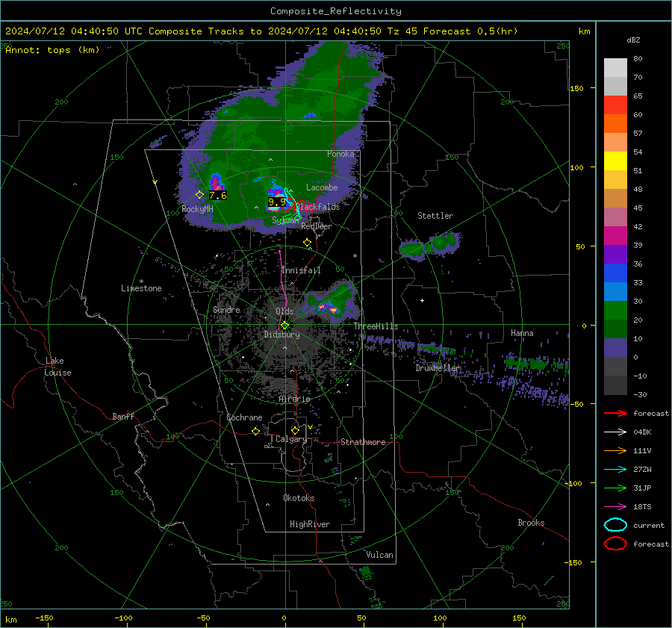Viewport: 672px width, 628px height.
Task: Click the 9.9 storm top annotation
Action: pos(277,202)
